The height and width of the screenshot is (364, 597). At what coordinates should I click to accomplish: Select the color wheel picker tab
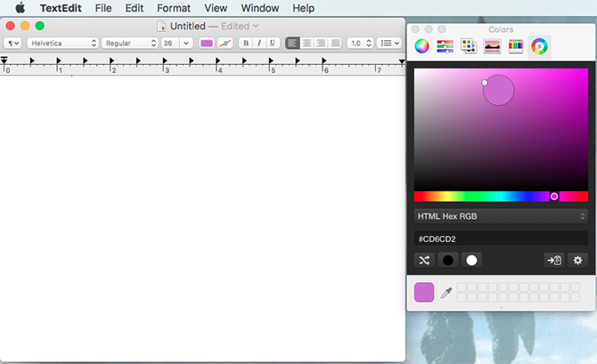coord(421,46)
